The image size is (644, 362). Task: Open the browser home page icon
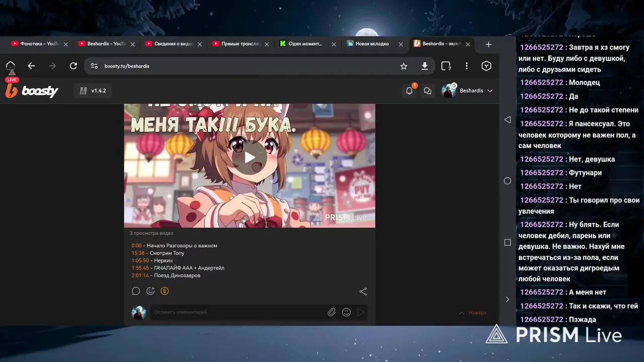tap(10, 66)
